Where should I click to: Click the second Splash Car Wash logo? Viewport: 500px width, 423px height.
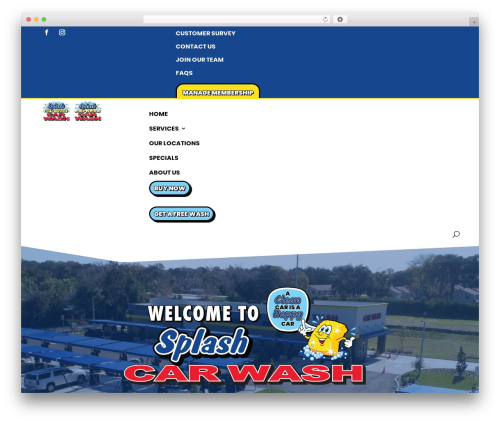[88, 111]
